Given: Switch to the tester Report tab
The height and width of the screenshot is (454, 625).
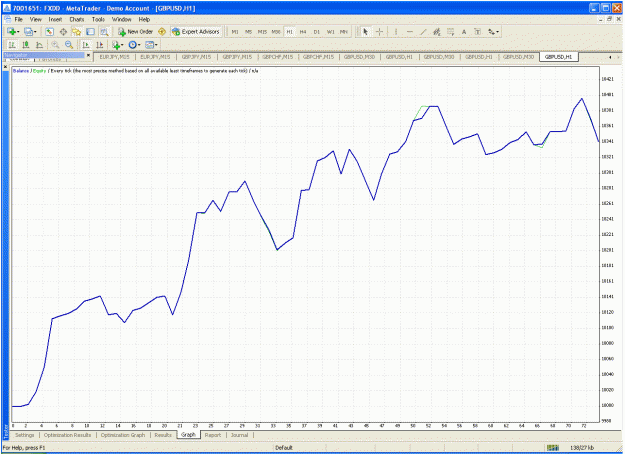Looking at the screenshot, I should click(212, 435).
